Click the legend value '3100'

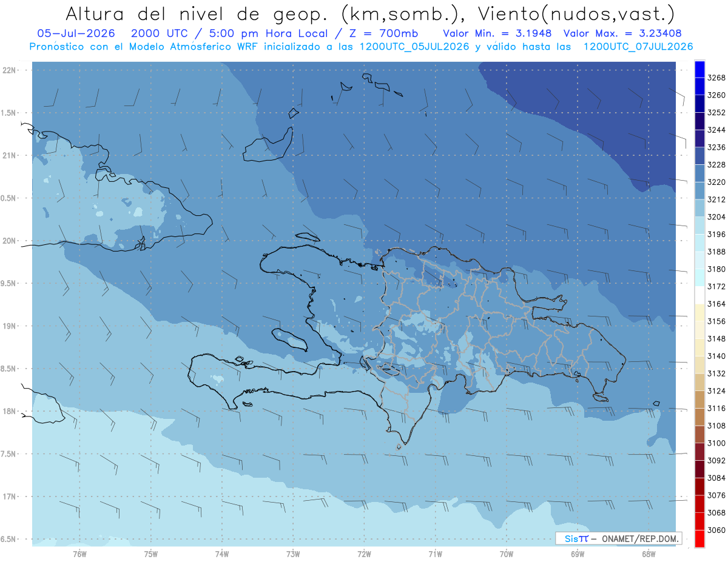[x=716, y=443]
